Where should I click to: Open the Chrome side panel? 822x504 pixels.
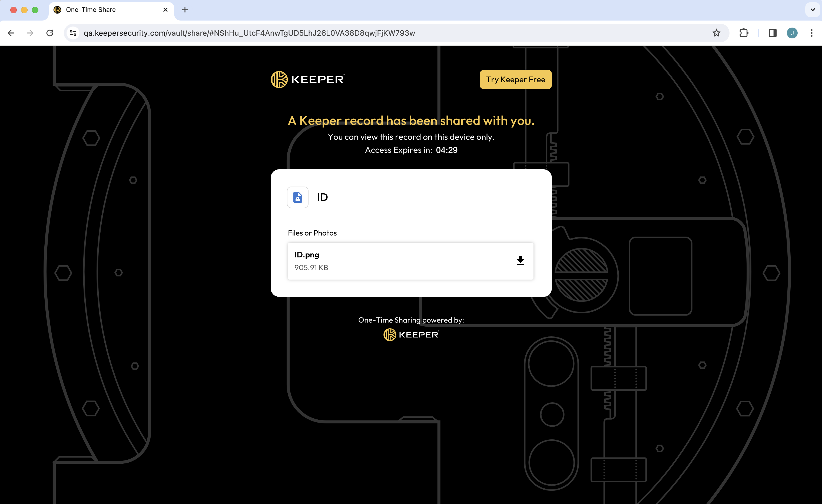[773, 33]
